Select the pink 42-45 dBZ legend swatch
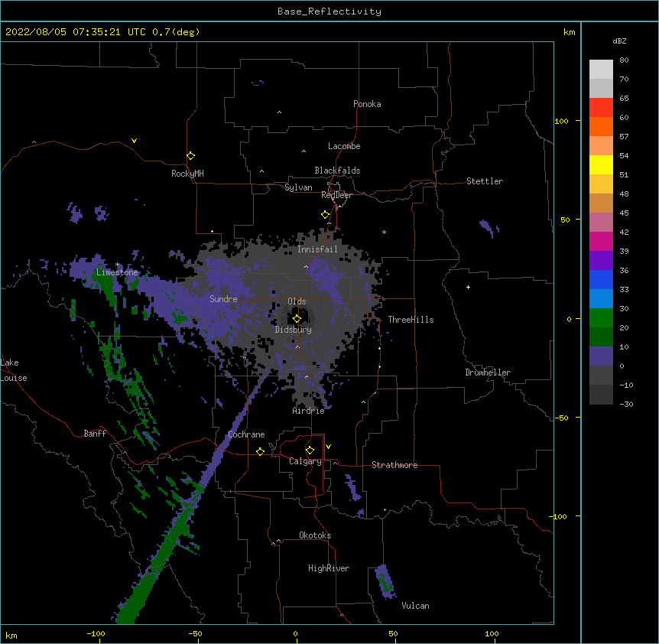Viewport: 659px width, 644px height. coord(601,223)
